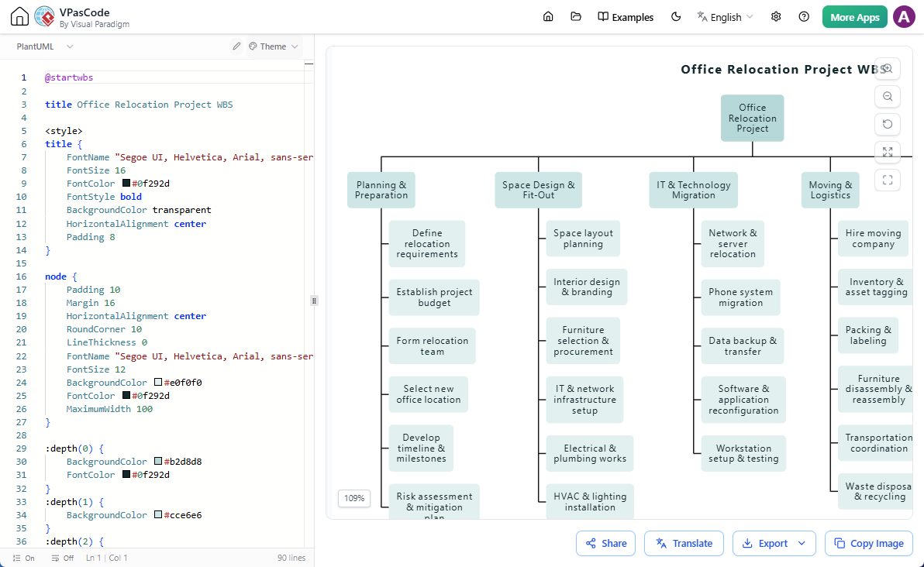Click color swatch on line 31 FontColor
924x567 pixels.
pyautogui.click(x=126, y=474)
